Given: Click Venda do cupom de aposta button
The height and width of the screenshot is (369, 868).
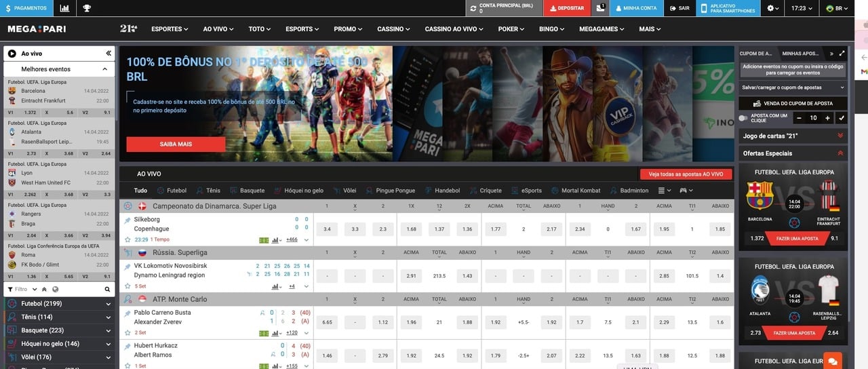Looking at the screenshot, I should click(x=793, y=103).
